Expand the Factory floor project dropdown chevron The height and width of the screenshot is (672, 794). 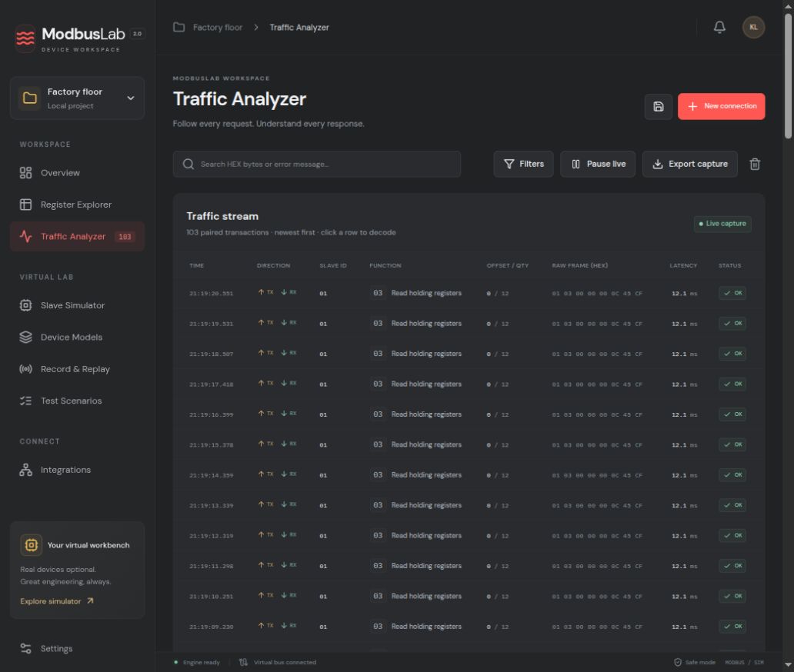131,98
